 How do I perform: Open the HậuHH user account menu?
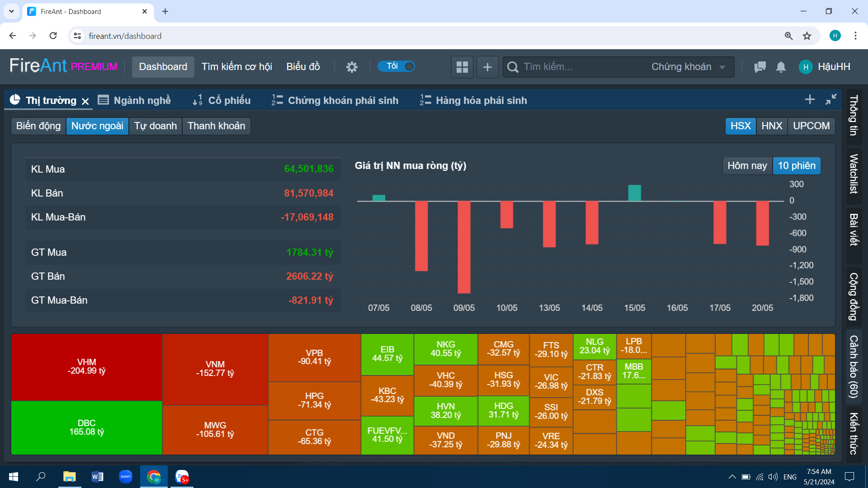point(825,67)
